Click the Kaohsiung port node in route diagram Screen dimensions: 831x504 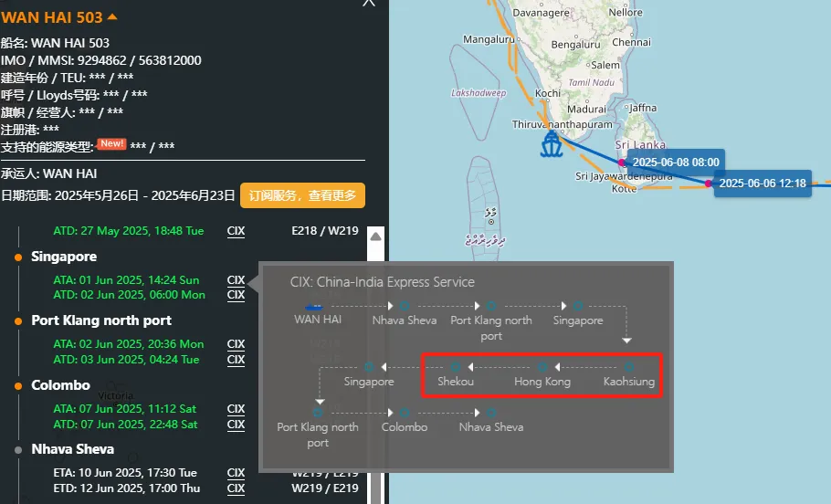628,367
